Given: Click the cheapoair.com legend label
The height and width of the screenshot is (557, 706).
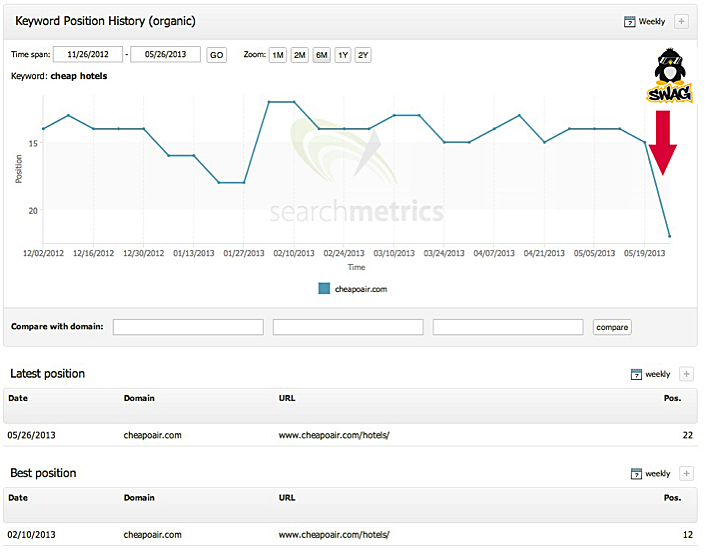Looking at the screenshot, I should tap(361, 289).
